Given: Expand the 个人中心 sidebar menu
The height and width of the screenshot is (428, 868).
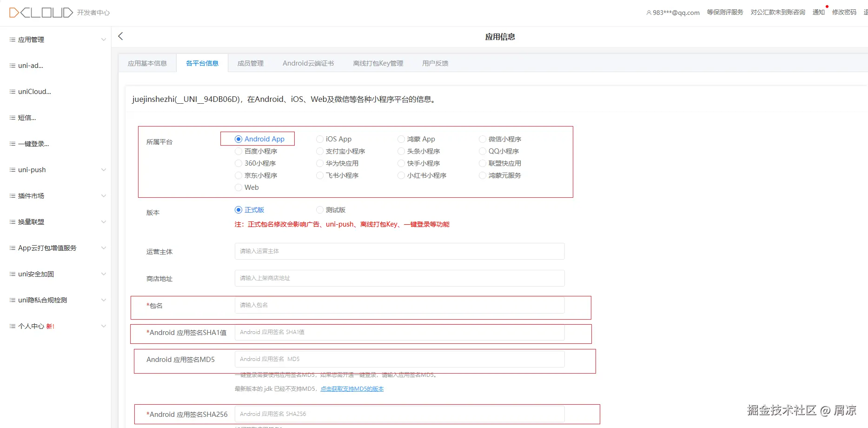Looking at the screenshot, I should tap(56, 326).
